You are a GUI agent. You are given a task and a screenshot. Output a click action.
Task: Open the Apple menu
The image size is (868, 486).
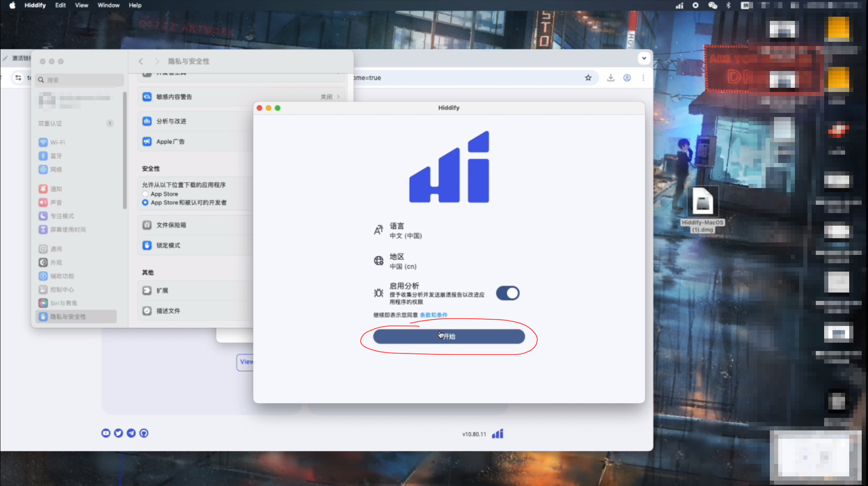point(12,5)
